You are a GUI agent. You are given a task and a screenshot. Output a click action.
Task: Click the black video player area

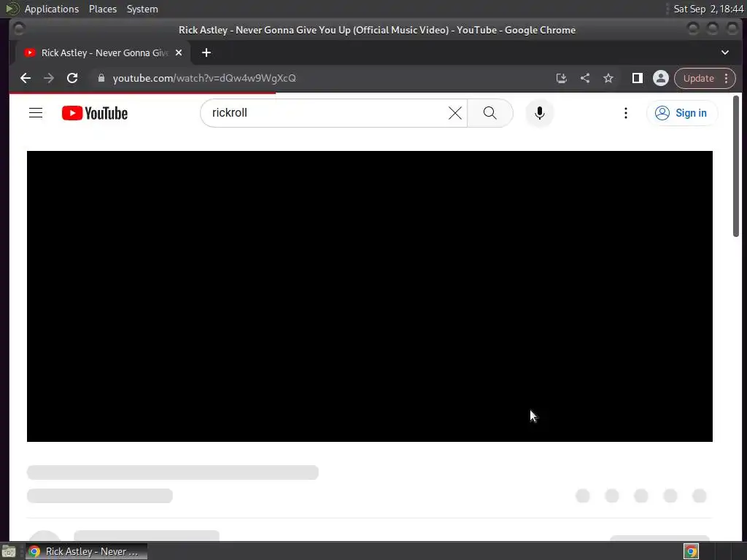pyautogui.click(x=370, y=296)
